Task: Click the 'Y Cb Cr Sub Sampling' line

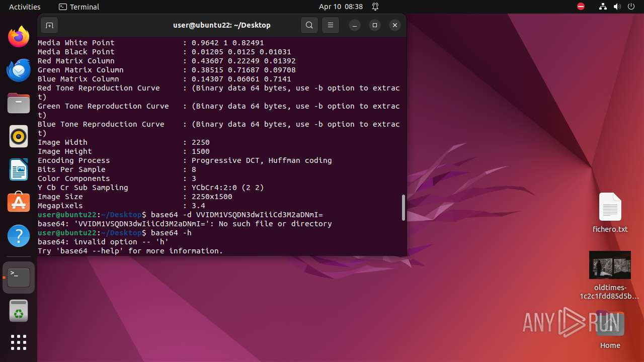Action: click(x=151, y=188)
